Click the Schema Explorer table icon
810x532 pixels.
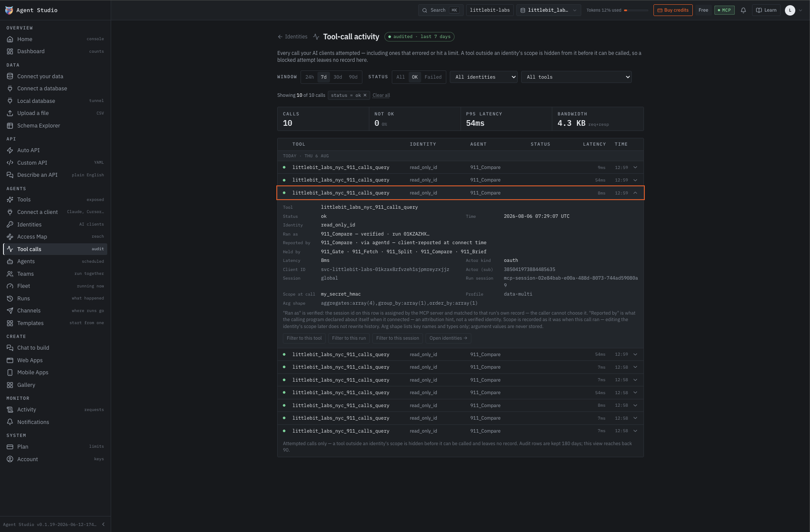coord(10,126)
